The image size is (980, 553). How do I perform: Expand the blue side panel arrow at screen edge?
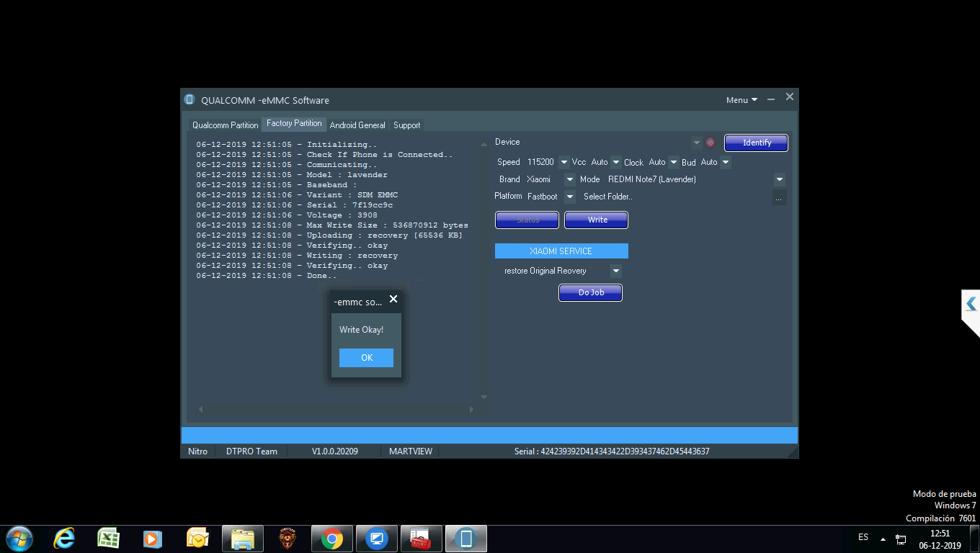[971, 304]
